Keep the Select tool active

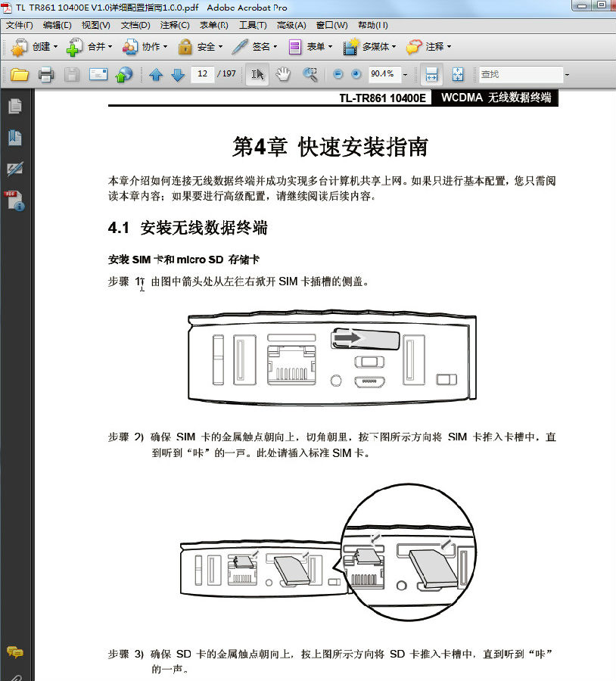[258, 74]
